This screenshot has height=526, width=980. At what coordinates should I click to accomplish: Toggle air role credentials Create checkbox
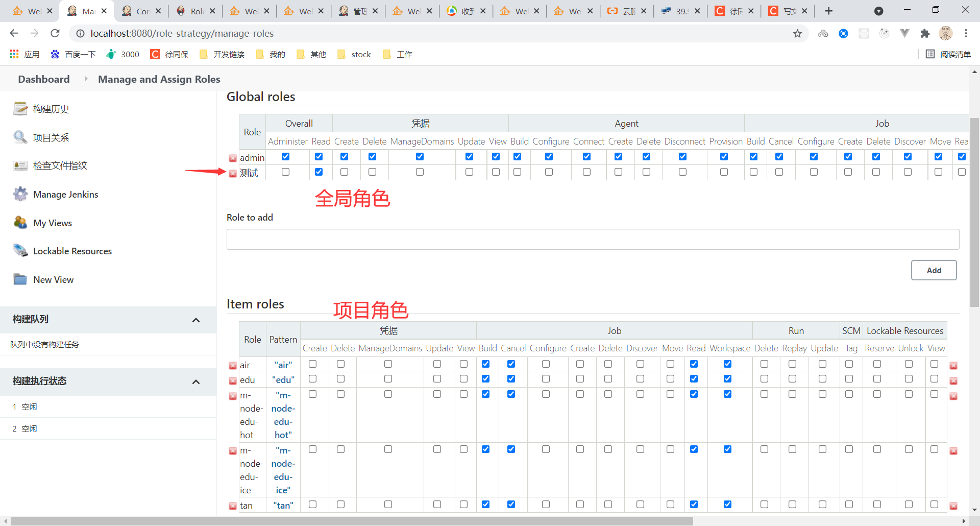(x=313, y=364)
